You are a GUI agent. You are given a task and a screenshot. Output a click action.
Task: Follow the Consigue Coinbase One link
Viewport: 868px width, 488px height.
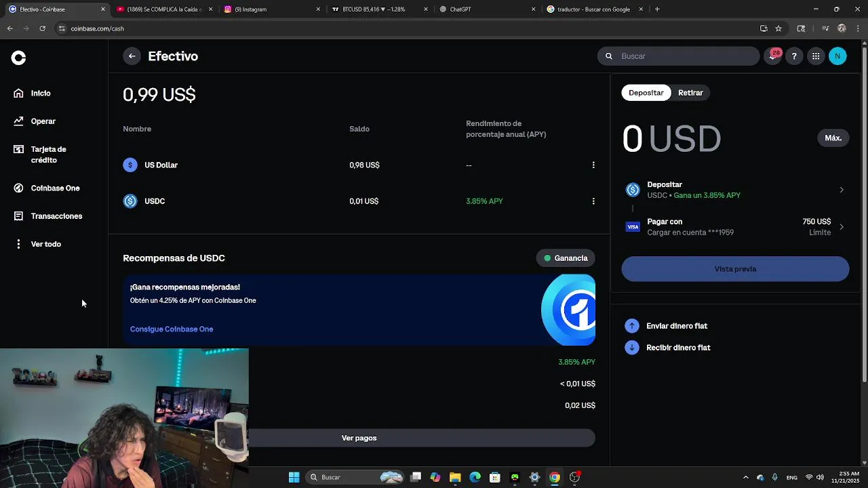[172, 329]
